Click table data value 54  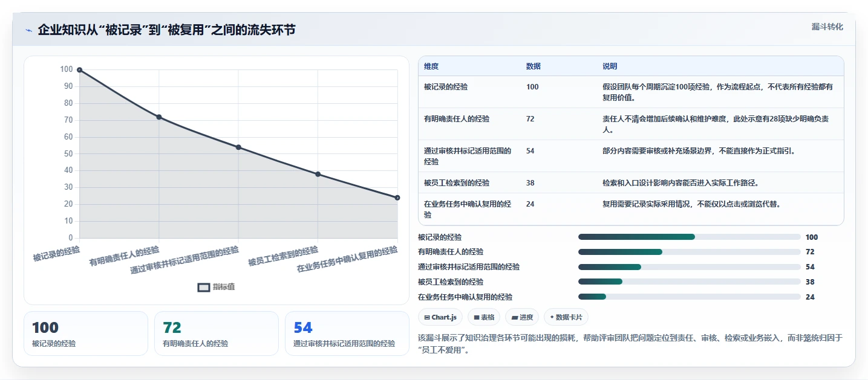(530, 151)
